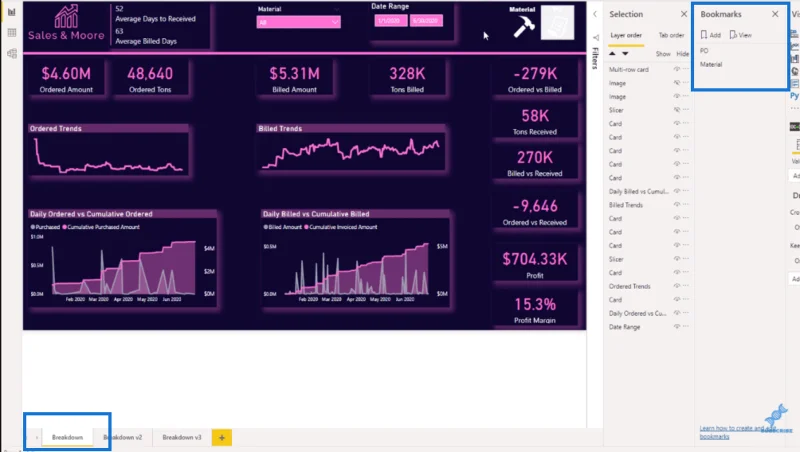Open the Breakdown v3 page tab
This screenshot has width=800, height=452.
[182, 437]
